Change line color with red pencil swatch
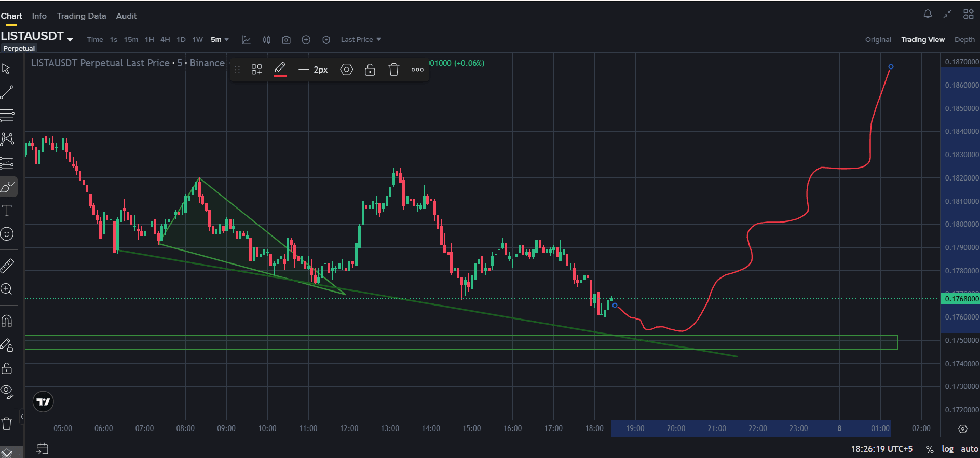This screenshot has width=980, height=458. [x=280, y=70]
